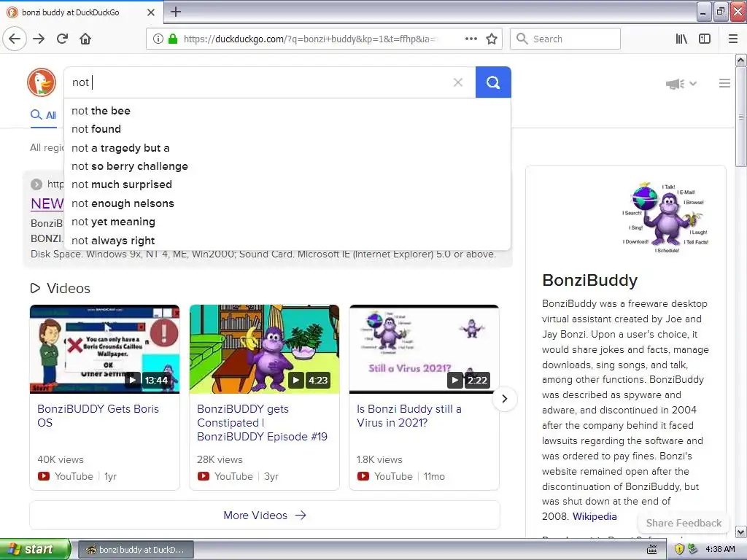
Task: Go back with the browser back arrow
Action: (15, 39)
